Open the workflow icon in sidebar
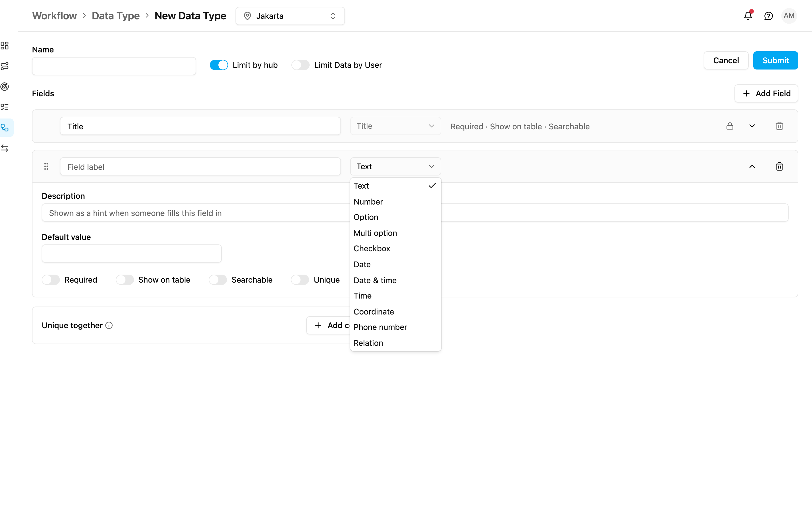This screenshot has height=531, width=812. click(x=5, y=128)
